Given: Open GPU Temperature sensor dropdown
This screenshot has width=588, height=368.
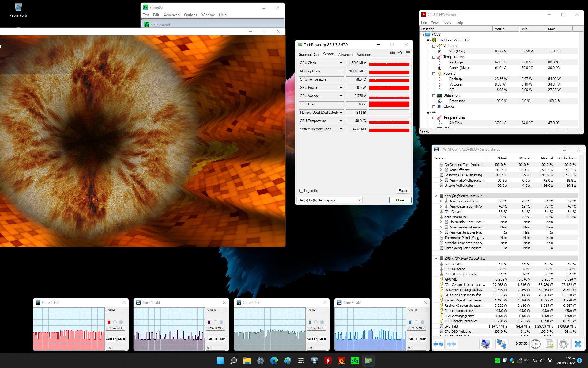Looking at the screenshot, I should tap(341, 79).
